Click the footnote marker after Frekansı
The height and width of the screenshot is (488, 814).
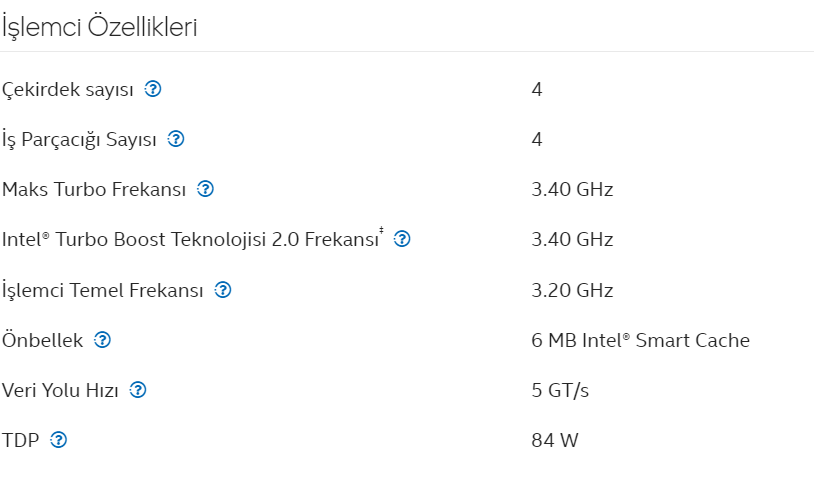click(x=382, y=230)
